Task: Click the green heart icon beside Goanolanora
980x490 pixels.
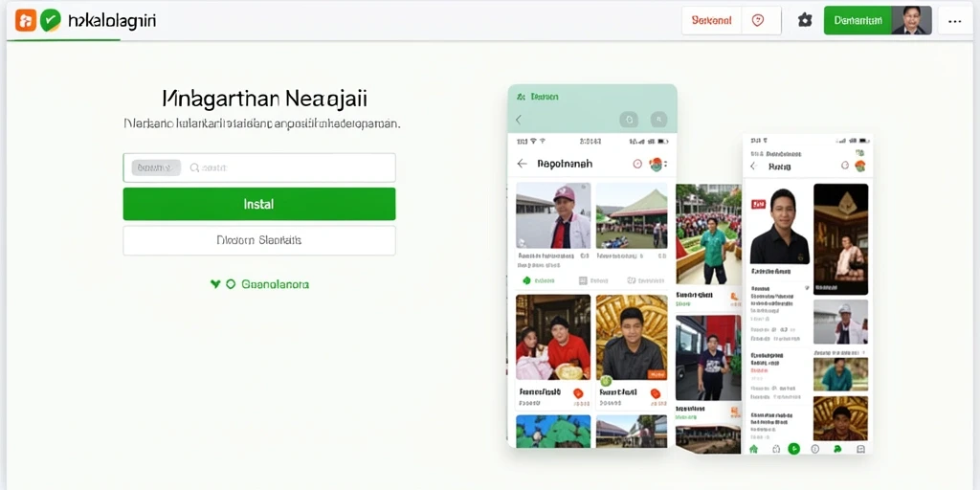Action: (215, 284)
